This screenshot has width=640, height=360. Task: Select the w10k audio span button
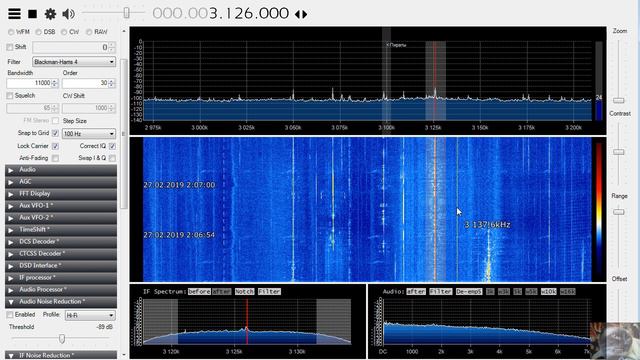[549, 291]
